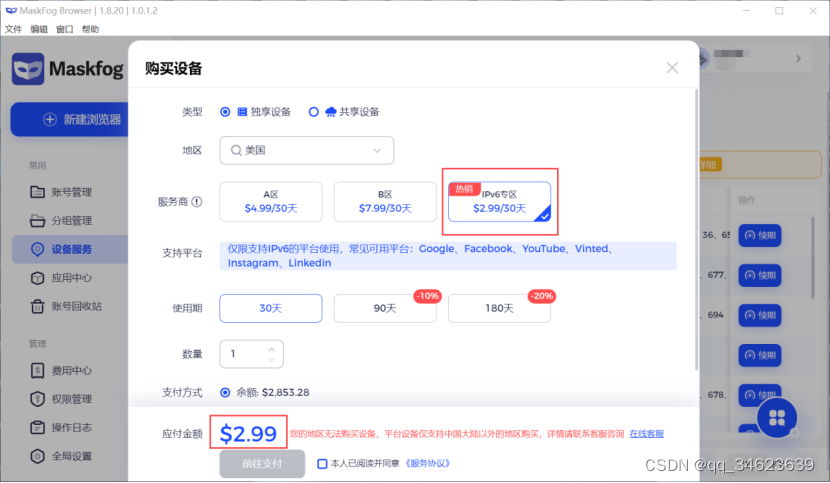Click the 服务商 info icon

click(x=197, y=202)
